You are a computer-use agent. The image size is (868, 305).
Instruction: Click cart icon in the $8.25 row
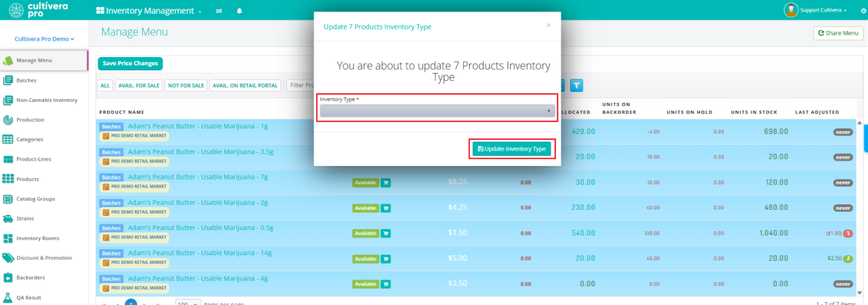[386, 183]
